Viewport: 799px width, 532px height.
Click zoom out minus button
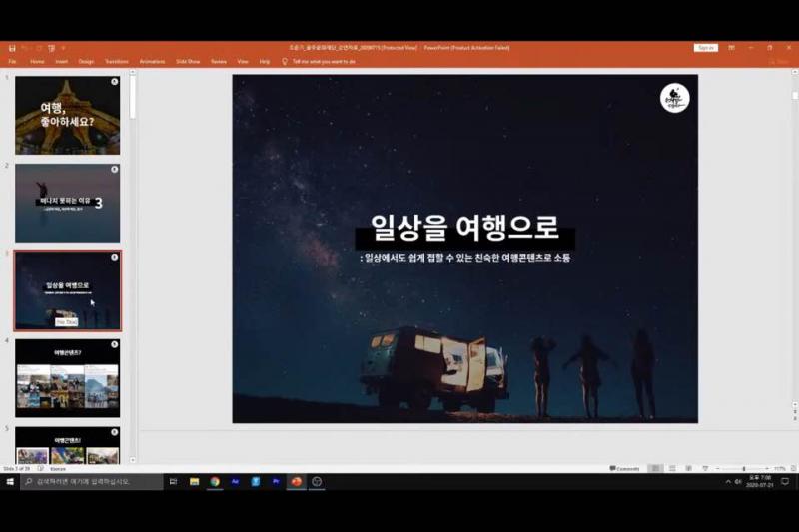coord(718,468)
